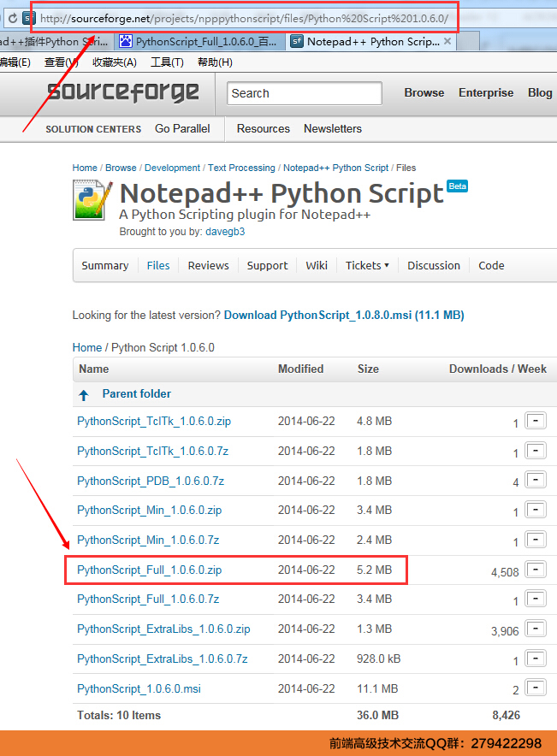Open the Reviews project tab

(x=208, y=265)
